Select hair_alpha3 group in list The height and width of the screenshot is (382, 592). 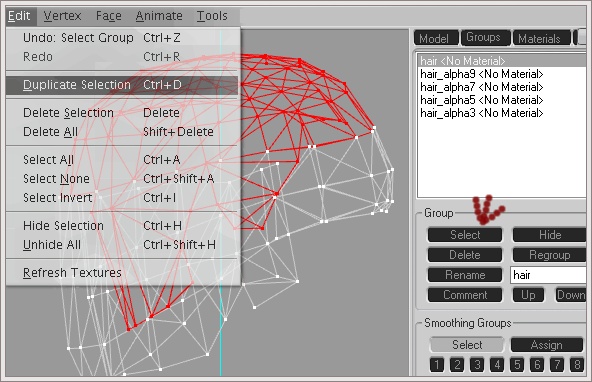(502, 113)
